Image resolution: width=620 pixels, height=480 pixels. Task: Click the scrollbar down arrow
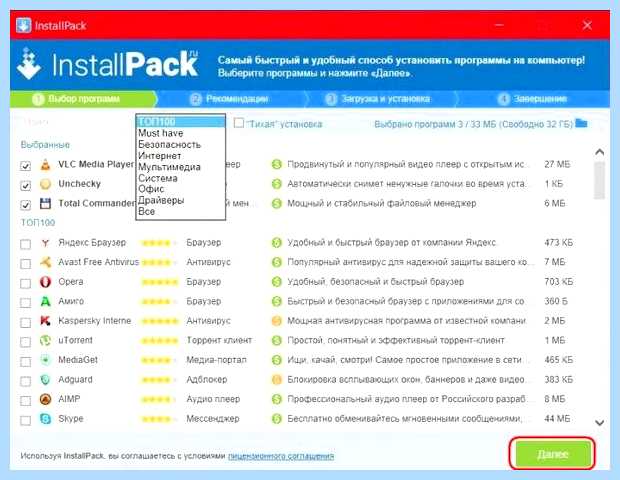pyautogui.click(x=599, y=423)
